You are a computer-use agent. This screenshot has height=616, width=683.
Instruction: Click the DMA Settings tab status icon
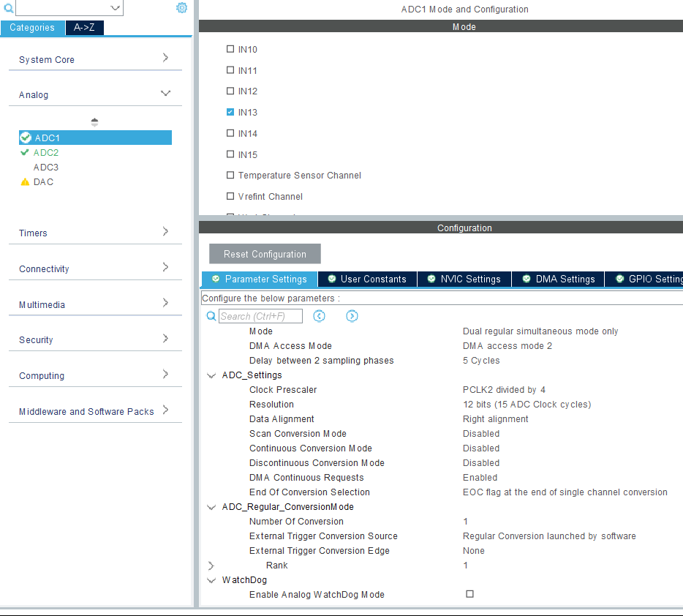tap(527, 279)
